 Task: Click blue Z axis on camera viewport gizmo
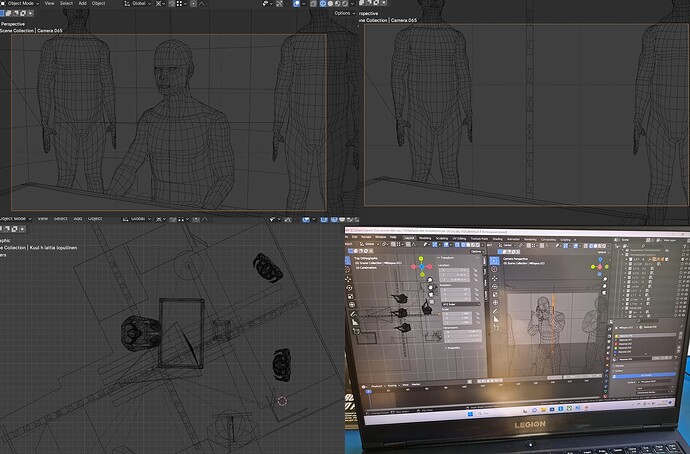(x=600, y=259)
